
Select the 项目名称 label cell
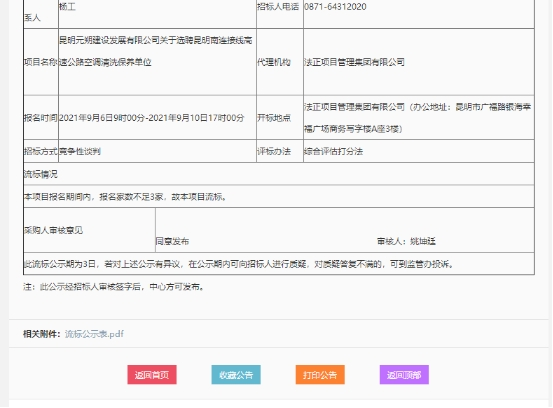pos(41,62)
